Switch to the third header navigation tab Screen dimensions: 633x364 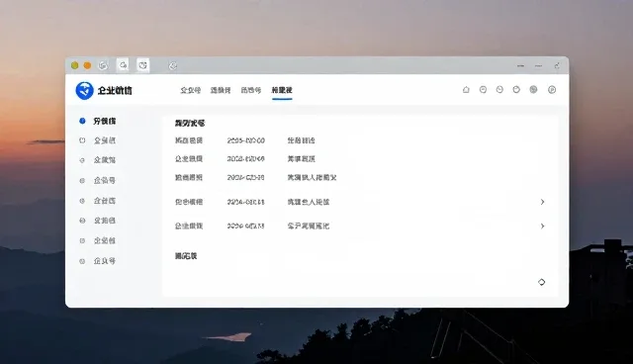251,90
